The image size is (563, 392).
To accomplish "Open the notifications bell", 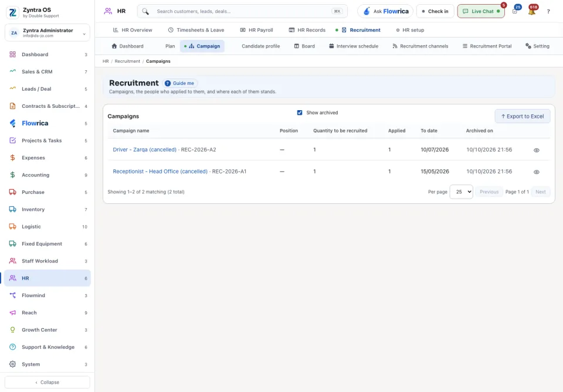I will [x=532, y=12].
